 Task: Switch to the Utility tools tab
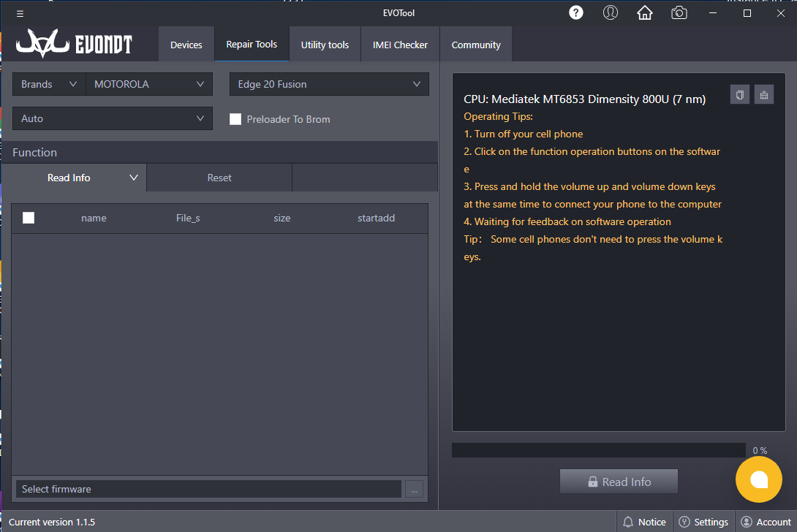tap(325, 45)
